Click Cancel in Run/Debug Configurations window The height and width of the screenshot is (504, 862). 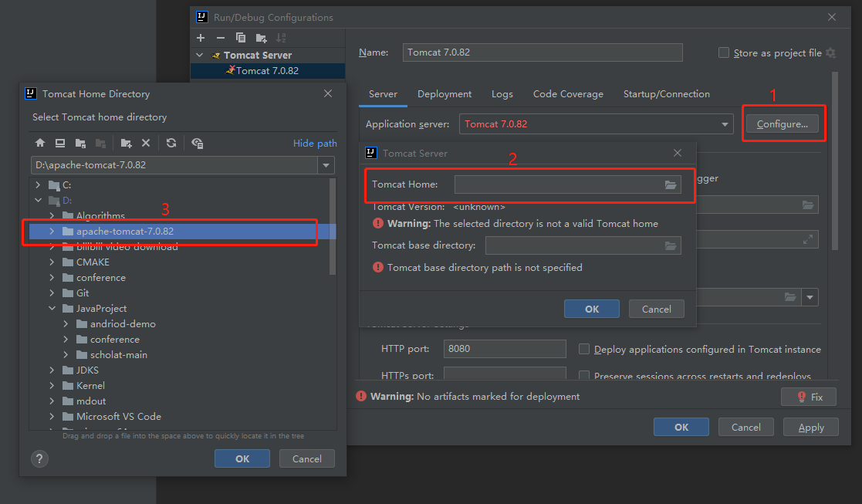click(x=746, y=427)
